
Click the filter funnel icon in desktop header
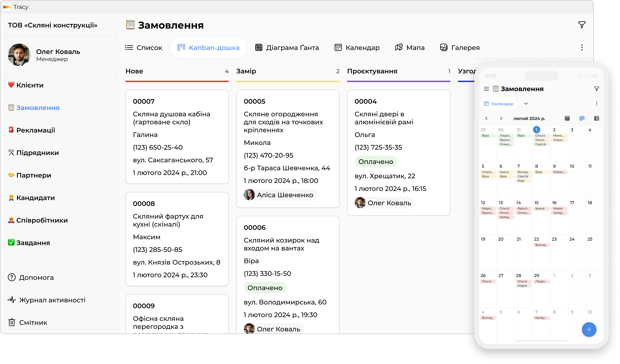click(582, 25)
